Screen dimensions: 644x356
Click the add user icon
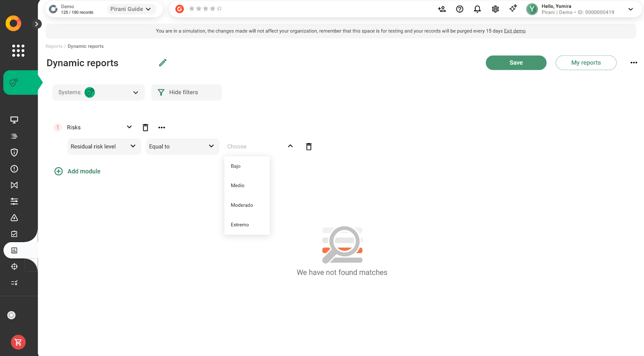442,9
